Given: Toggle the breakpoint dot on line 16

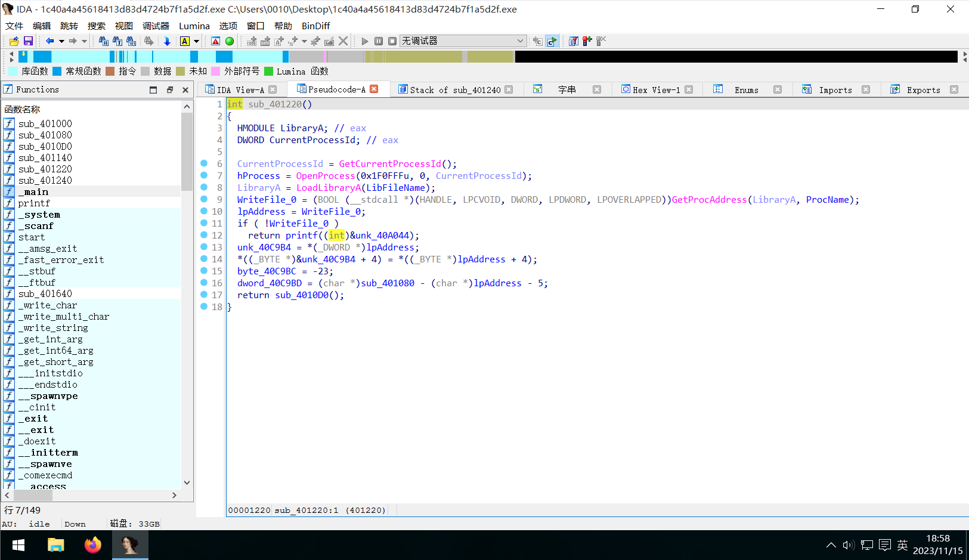Looking at the screenshot, I should pyautogui.click(x=204, y=283).
